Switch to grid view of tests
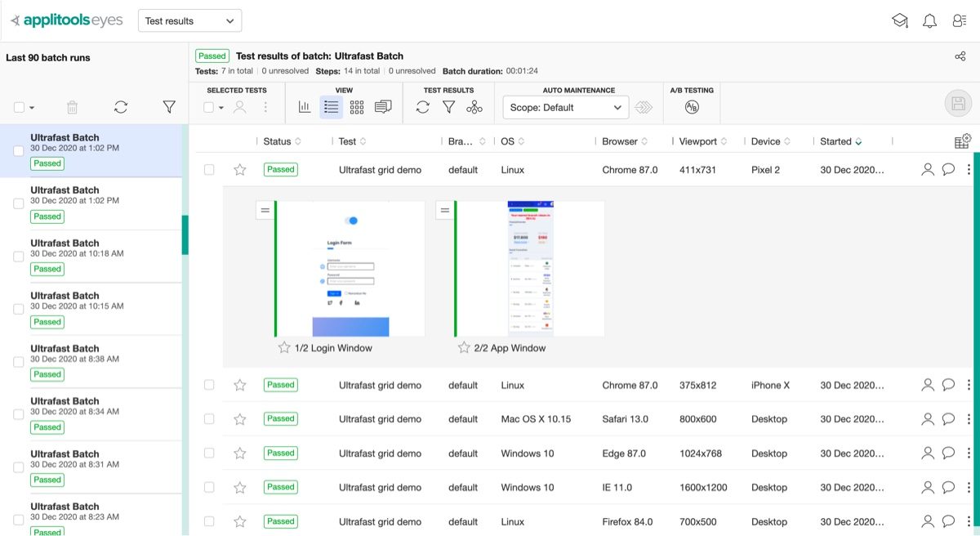 356,107
